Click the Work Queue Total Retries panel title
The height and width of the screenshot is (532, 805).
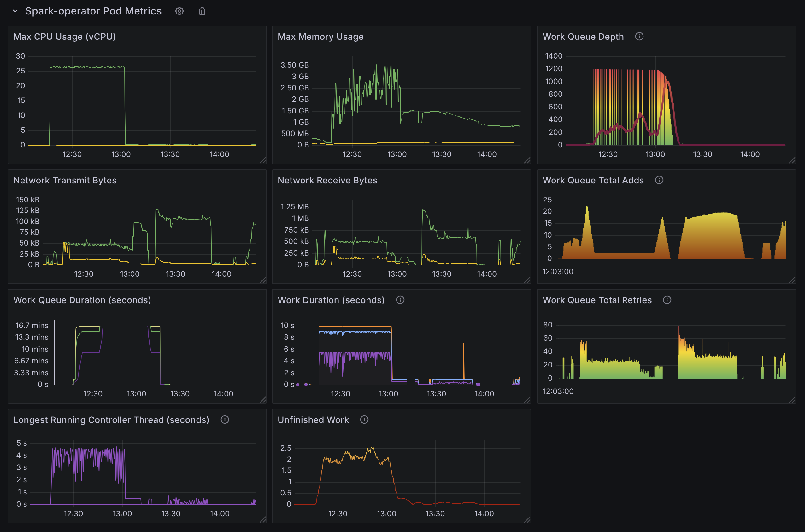(x=597, y=300)
